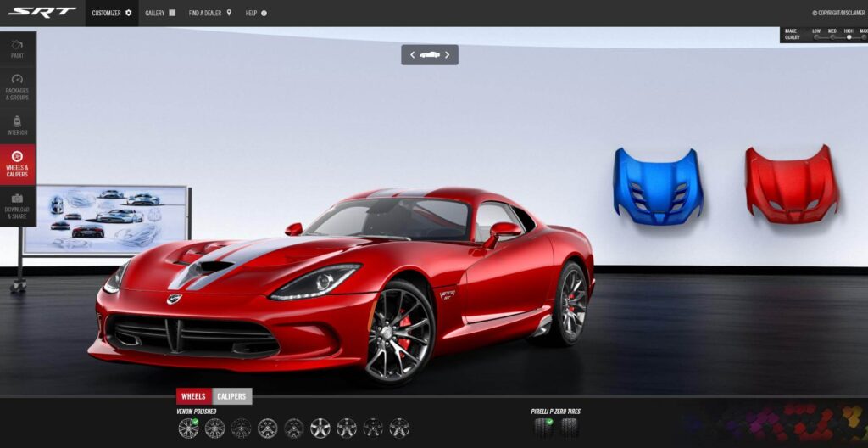Screen dimensions: 868x448
Task: Select the sixth wheel option
Action: pyautogui.click(x=320, y=428)
